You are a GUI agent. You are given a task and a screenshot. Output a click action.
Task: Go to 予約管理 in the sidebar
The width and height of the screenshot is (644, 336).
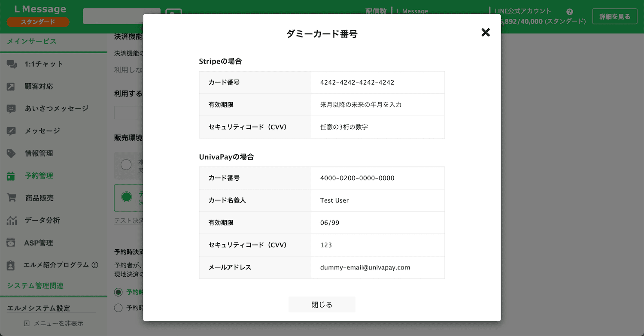(39, 176)
